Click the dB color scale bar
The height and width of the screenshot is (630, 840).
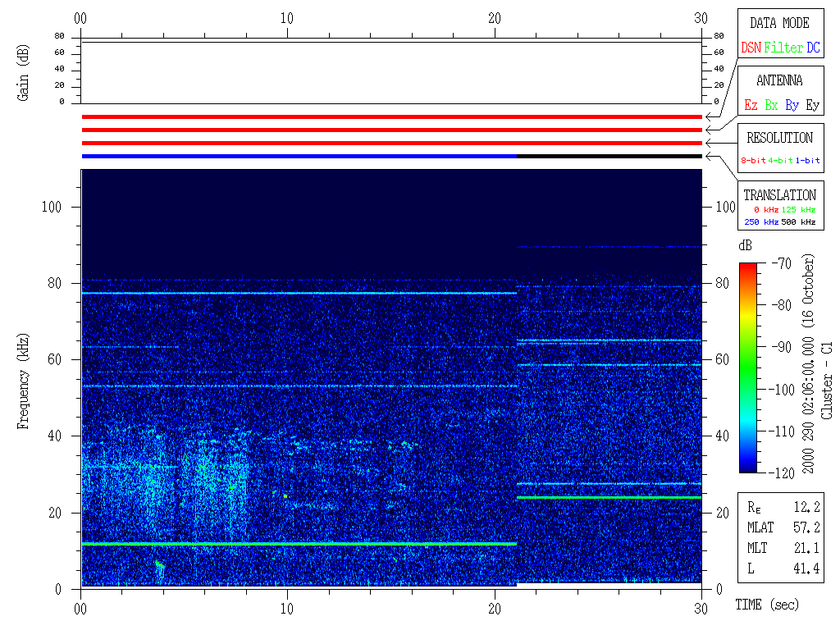[747, 367]
